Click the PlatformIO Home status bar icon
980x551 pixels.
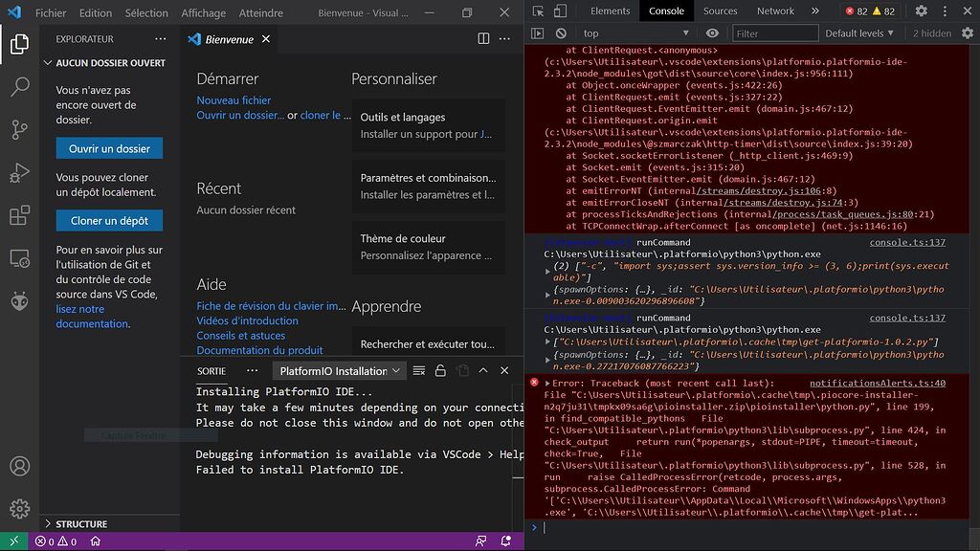(96, 541)
